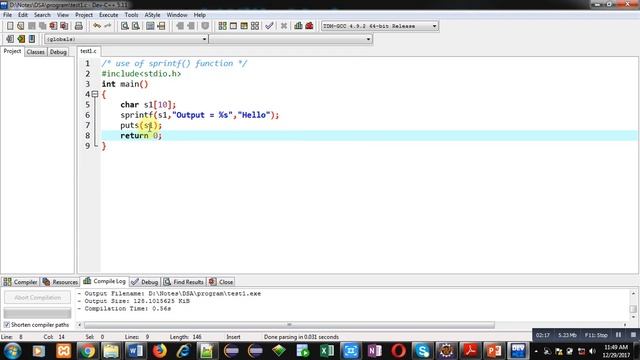
Task: Click the Replace magnifier icon
Action: click(x=136, y=26)
